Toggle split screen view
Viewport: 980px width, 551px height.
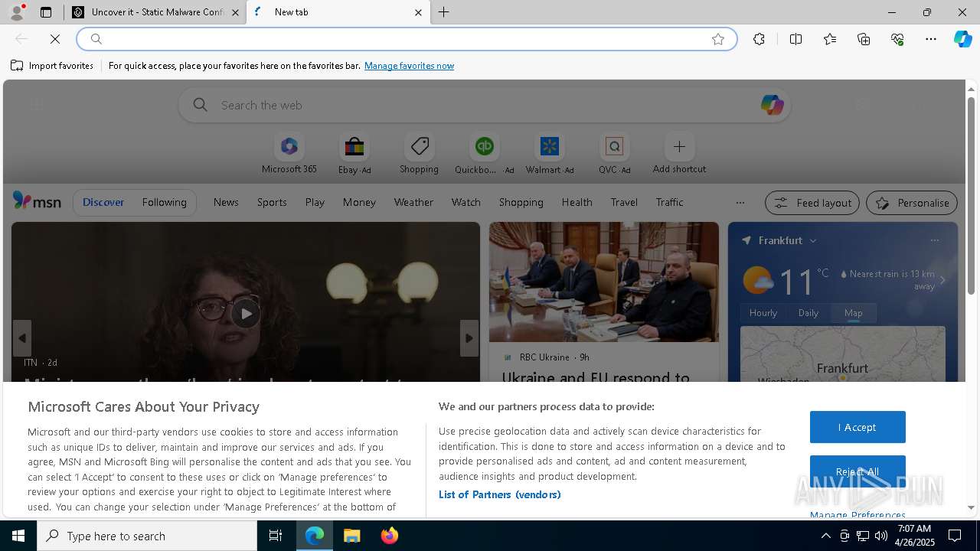point(795,39)
